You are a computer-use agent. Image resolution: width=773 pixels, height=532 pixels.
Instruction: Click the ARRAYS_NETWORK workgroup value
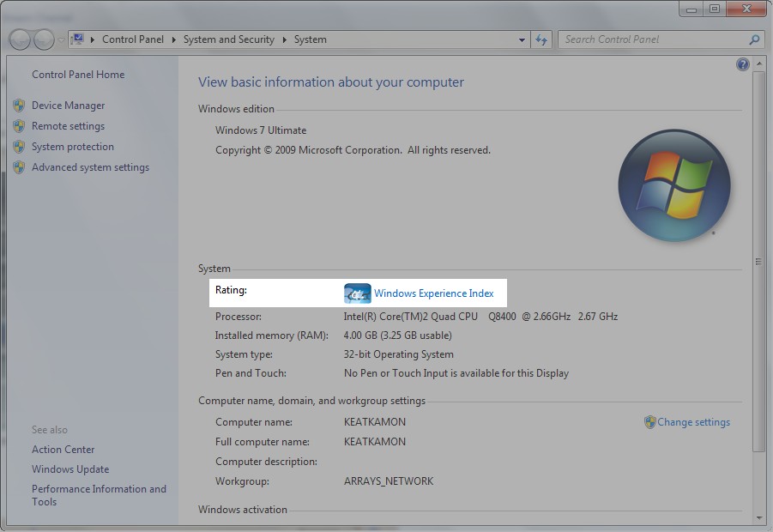tap(389, 481)
